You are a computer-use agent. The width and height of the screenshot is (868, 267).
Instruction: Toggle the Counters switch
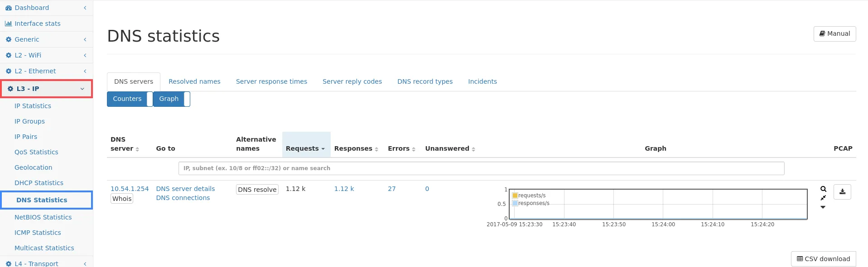[130, 99]
